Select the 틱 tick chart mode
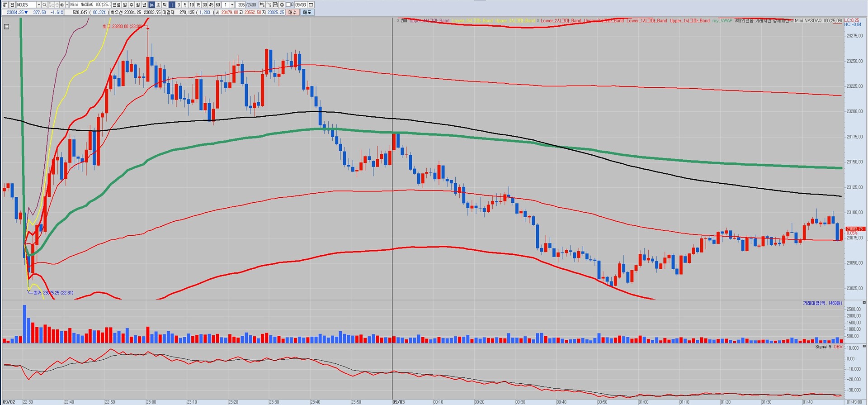868x405 pixels. tap(165, 5)
